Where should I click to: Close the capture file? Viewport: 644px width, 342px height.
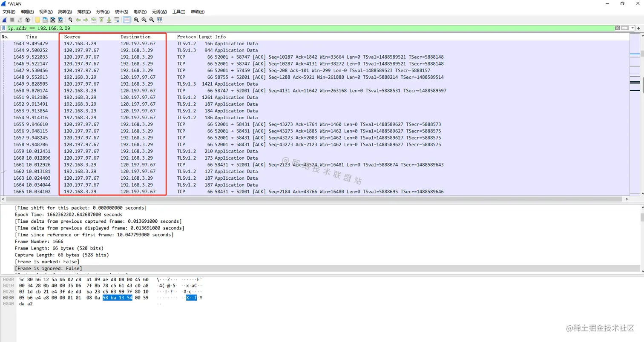[x=53, y=20]
